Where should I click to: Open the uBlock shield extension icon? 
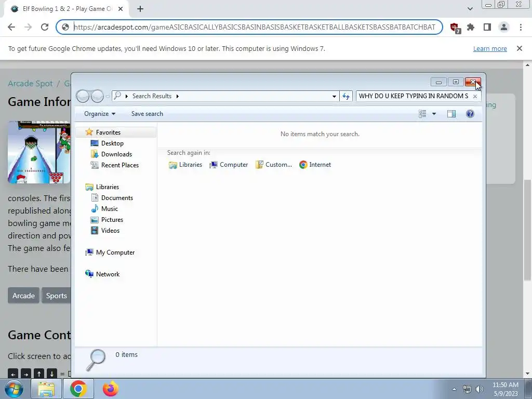[454, 28]
